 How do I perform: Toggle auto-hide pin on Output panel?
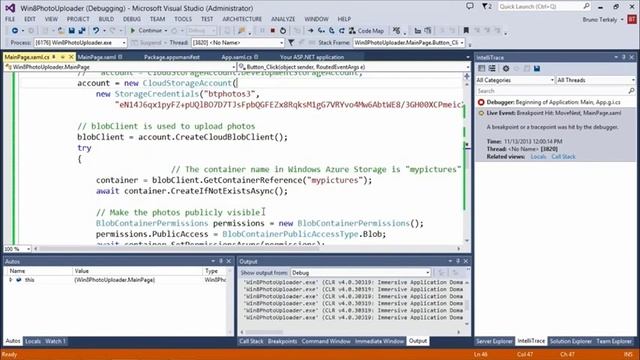[458, 261]
